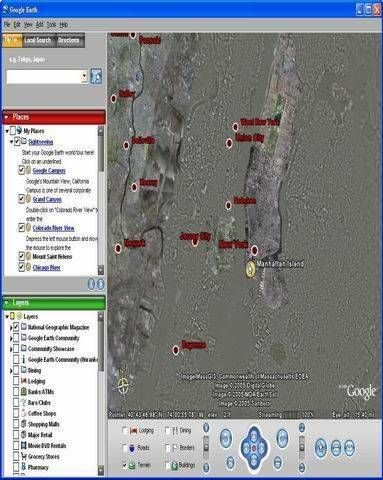Open the Tools menu
This screenshot has width=383, height=480.
click(x=51, y=24)
